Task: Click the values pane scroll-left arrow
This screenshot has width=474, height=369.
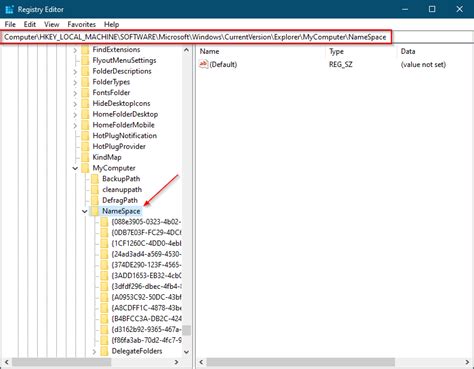Action: 201,362
